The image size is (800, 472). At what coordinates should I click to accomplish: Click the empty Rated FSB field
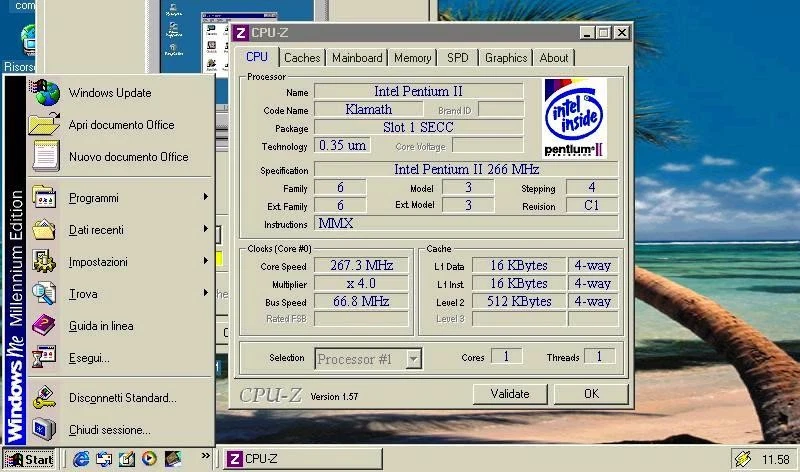pyautogui.click(x=361, y=319)
